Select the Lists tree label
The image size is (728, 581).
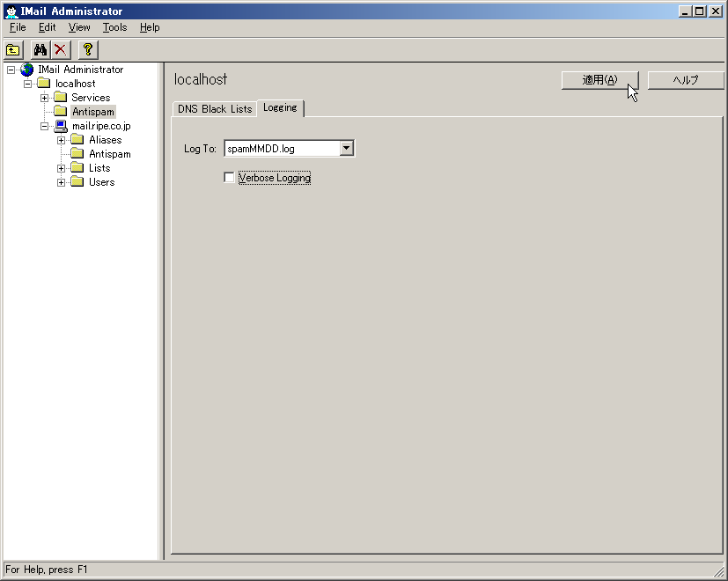(99, 168)
